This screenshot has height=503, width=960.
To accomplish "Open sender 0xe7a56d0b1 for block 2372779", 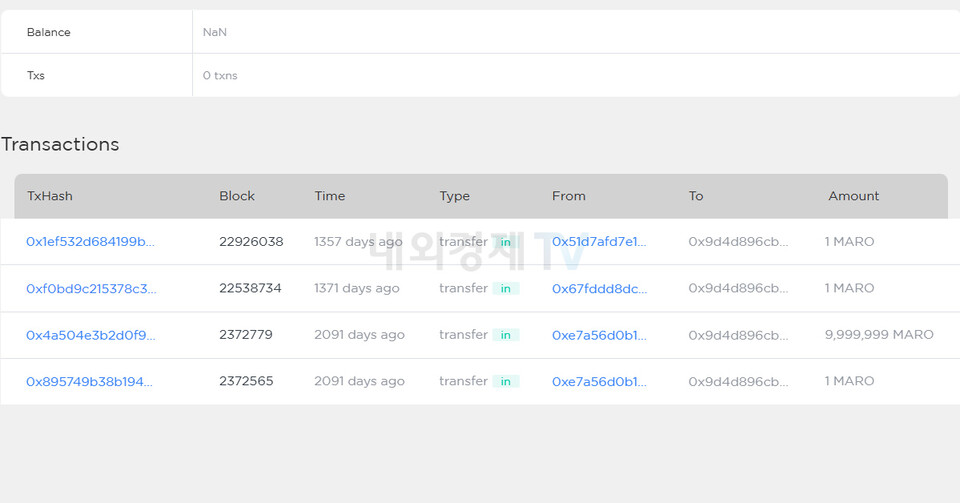I will click(599, 335).
